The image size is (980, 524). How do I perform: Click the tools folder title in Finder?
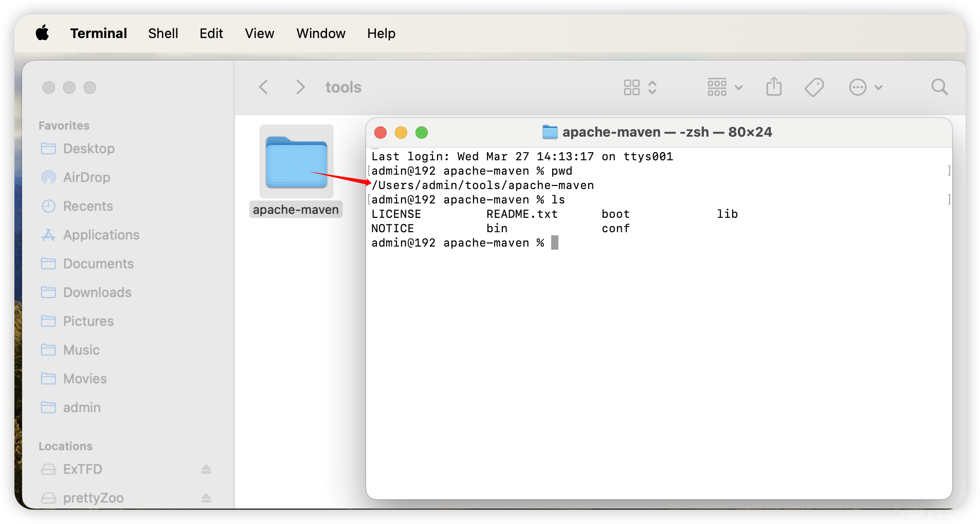coord(343,87)
